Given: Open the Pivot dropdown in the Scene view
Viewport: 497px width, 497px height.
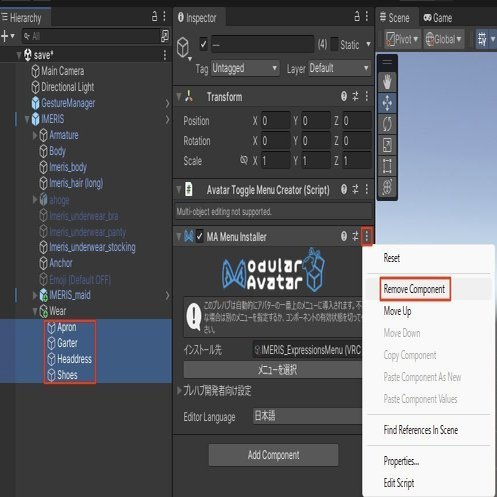Looking at the screenshot, I should (x=402, y=39).
